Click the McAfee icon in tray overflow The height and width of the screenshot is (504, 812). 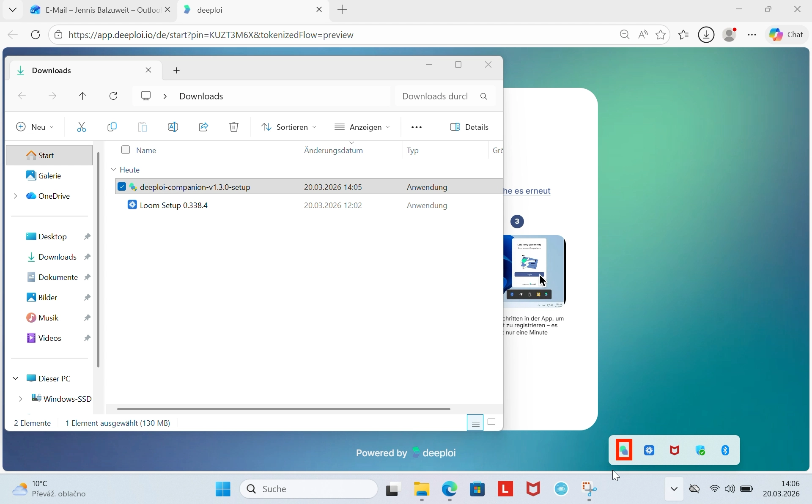675,450
